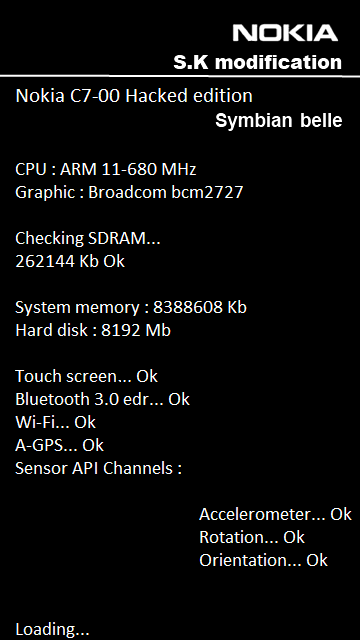Image resolution: width=360 pixels, height=640 pixels.
Task: Click the Symbian belle label
Action: [x=279, y=120]
